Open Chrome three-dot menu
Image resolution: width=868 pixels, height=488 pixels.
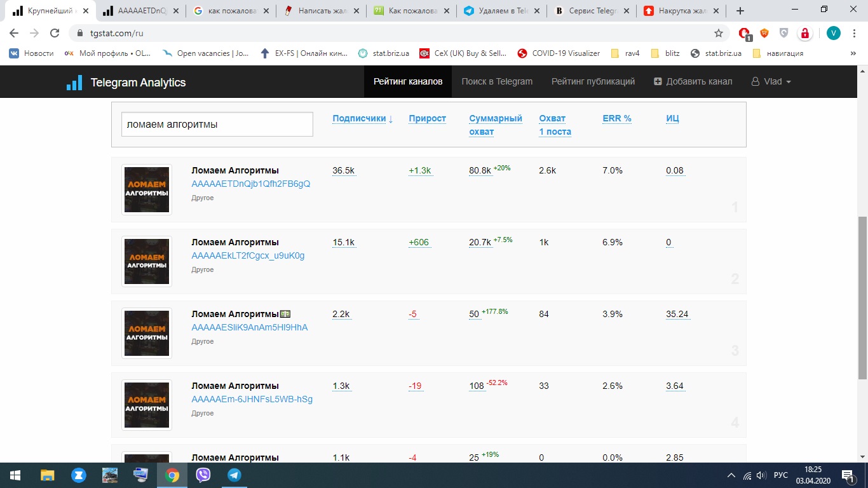coord(854,33)
